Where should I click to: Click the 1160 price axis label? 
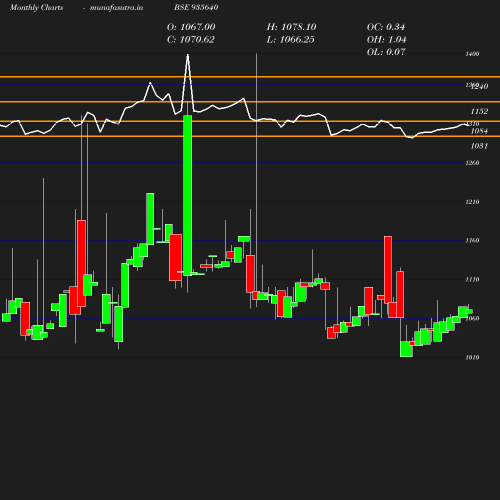coord(472,240)
